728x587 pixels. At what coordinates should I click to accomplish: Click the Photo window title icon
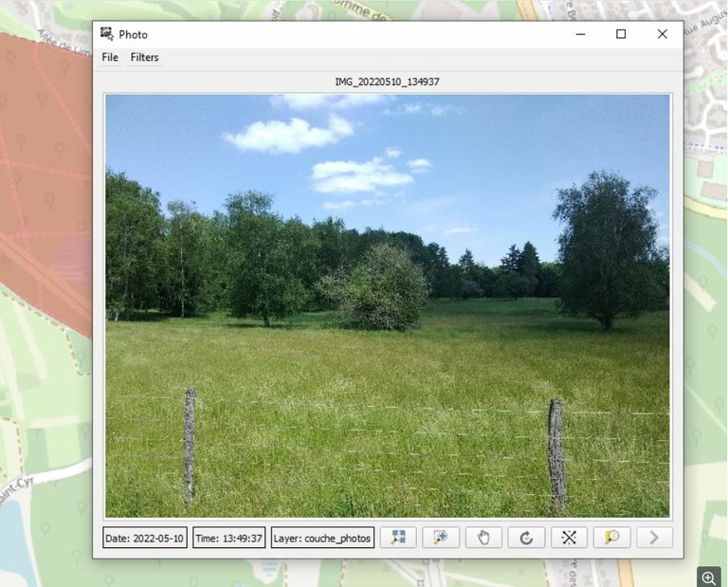pyautogui.click(x=107, y=34)
